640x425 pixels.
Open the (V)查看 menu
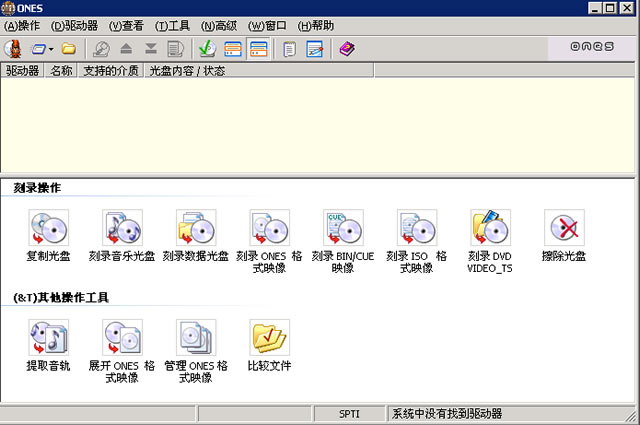(126, 26)
